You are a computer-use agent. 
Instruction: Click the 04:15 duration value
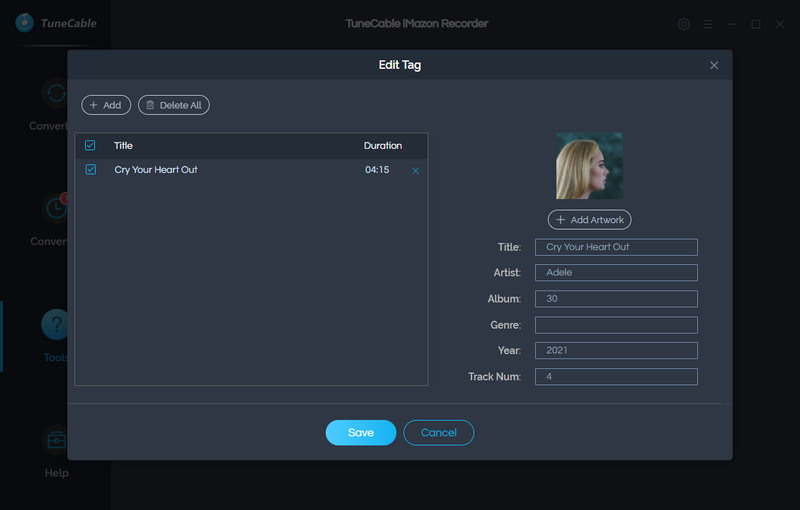pyautogui.click(x=377, y=170)
